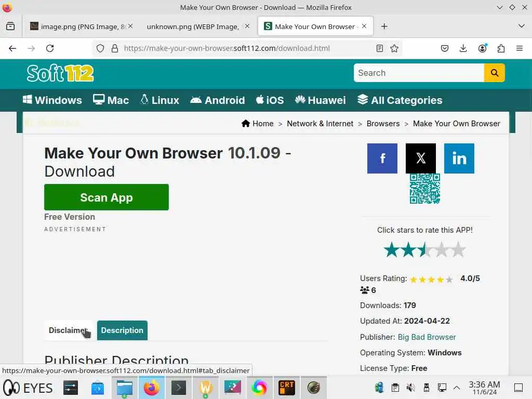Viewport: 532px width, 399px height.
Task: Open All Categories menu
Action: click(400, 100)
